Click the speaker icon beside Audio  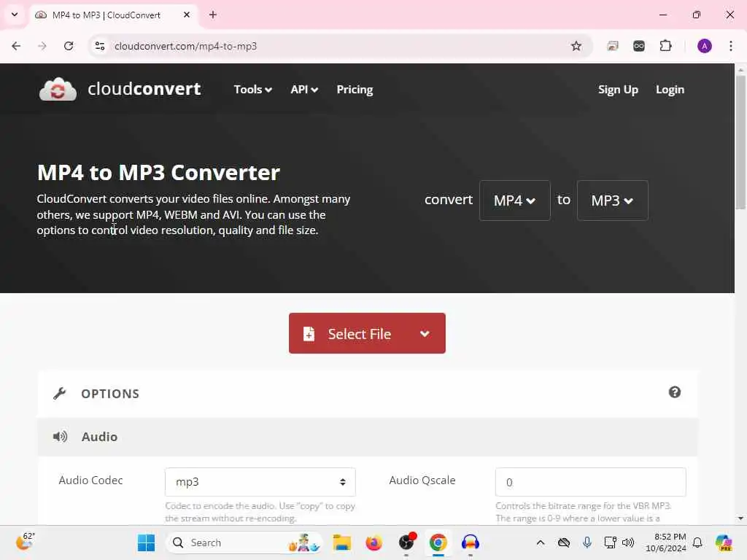coord(60,436)
